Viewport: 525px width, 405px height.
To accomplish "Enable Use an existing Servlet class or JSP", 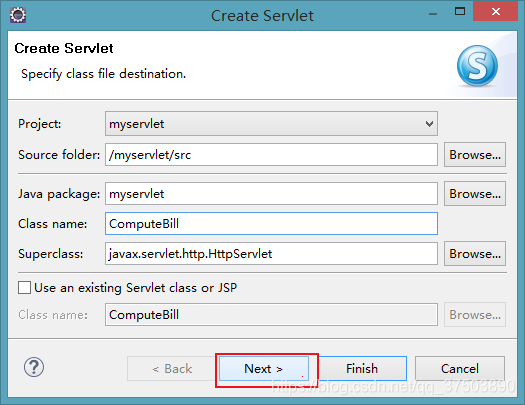I will [24, 288].
